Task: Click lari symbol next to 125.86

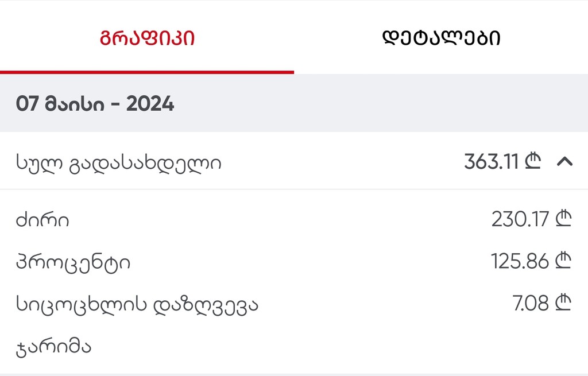Action: tap(563, 261)
